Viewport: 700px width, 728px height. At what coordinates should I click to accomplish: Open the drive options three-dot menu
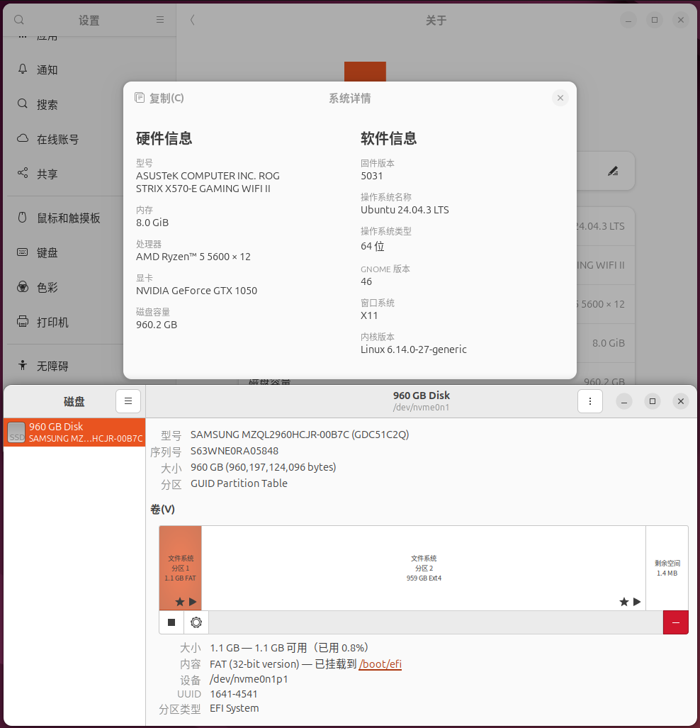(x=590, y=401)
